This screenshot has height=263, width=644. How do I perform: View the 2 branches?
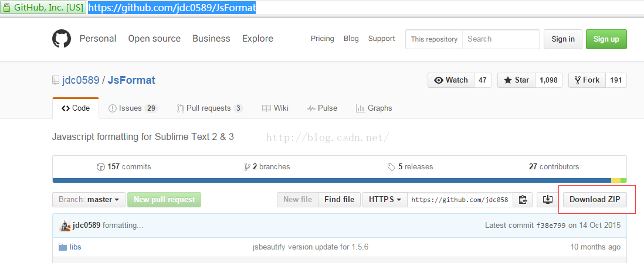(x=267, y=166)
